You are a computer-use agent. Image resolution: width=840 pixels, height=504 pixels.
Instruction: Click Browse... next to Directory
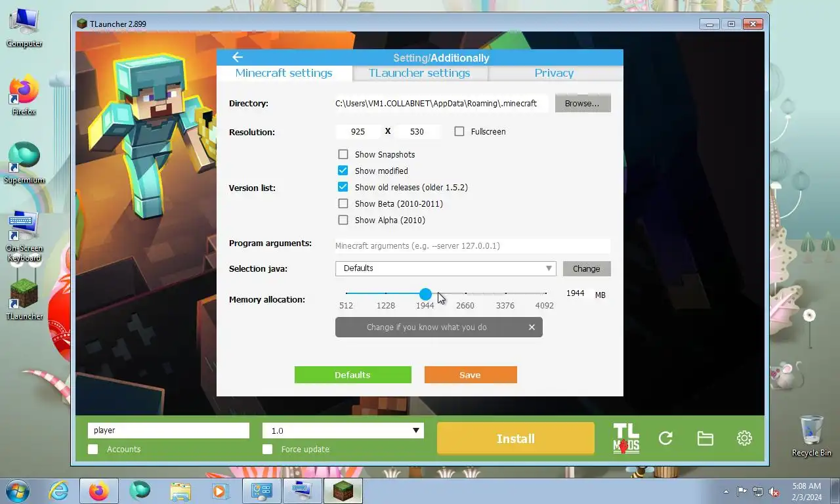[583, 103]
